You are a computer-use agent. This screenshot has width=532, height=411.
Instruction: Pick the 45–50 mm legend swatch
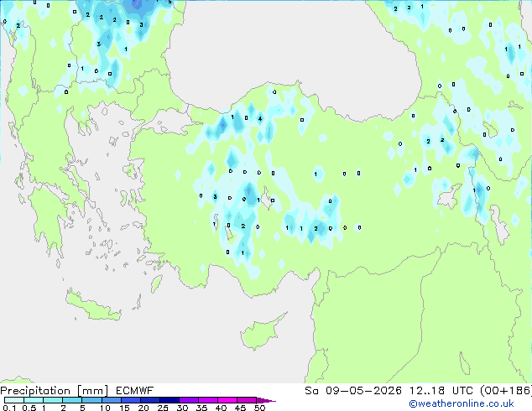(x=247, y=400)
